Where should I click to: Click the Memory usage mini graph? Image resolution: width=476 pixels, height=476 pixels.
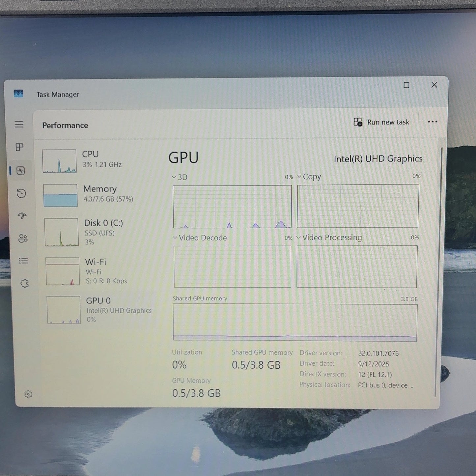pyautogui.click(x=60, y=195)
